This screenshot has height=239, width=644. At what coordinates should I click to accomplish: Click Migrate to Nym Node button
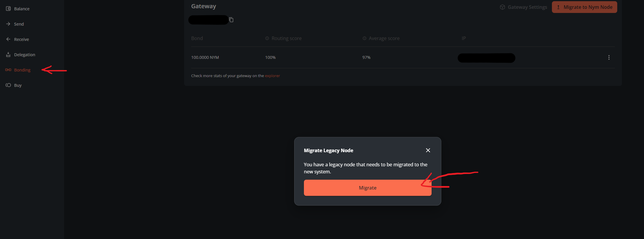tap(584, 7)
